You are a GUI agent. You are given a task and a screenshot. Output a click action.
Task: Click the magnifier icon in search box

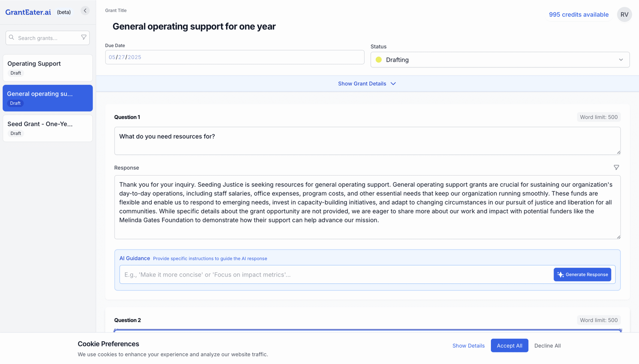click(x=12, y=38)
